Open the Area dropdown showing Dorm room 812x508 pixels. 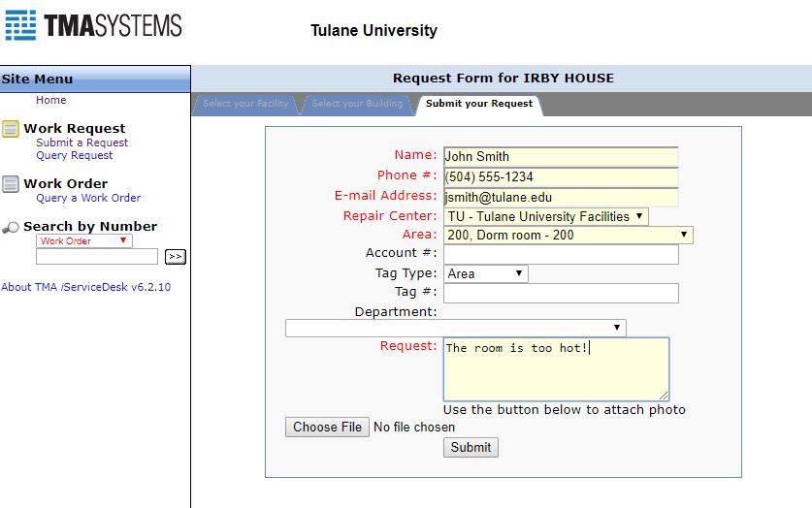click(x=568, y=235)
